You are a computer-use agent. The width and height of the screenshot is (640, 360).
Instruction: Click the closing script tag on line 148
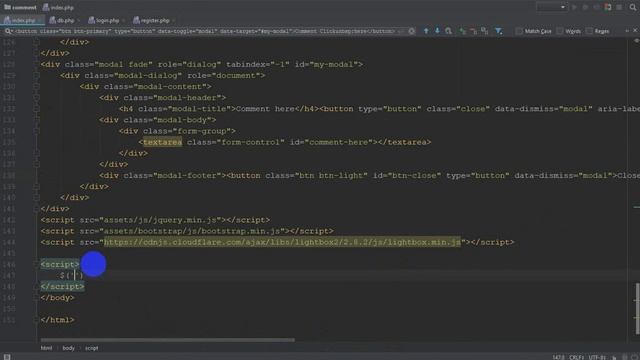[62, 287]
